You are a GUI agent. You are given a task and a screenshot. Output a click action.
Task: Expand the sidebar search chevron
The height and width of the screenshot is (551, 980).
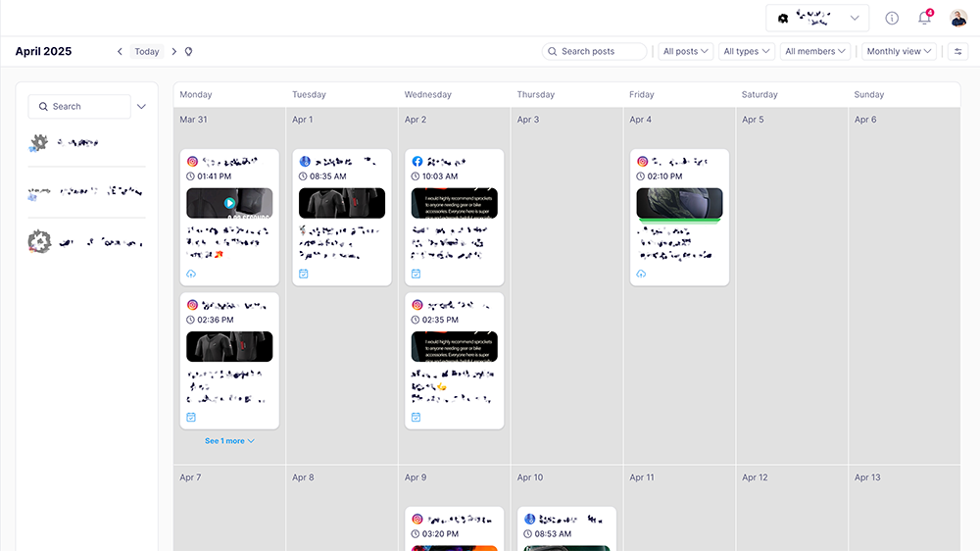[142, 106]
